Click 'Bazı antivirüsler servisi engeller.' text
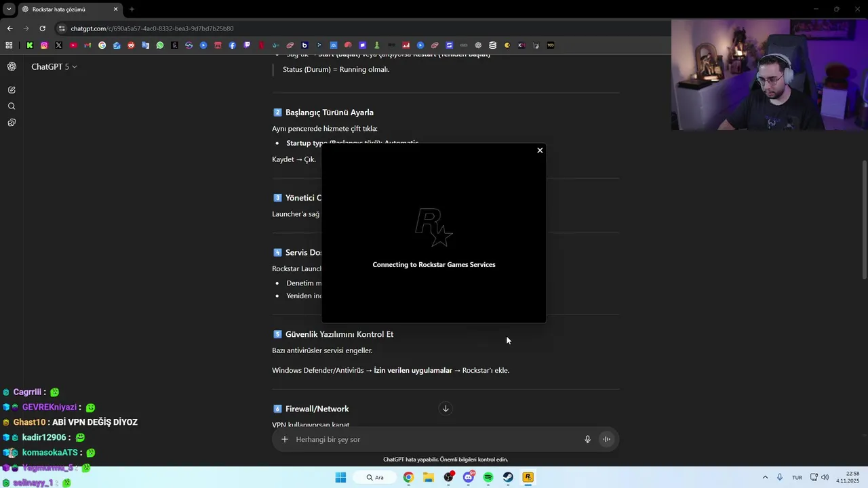The image size is (868, 488). click(x=322, y=350)
